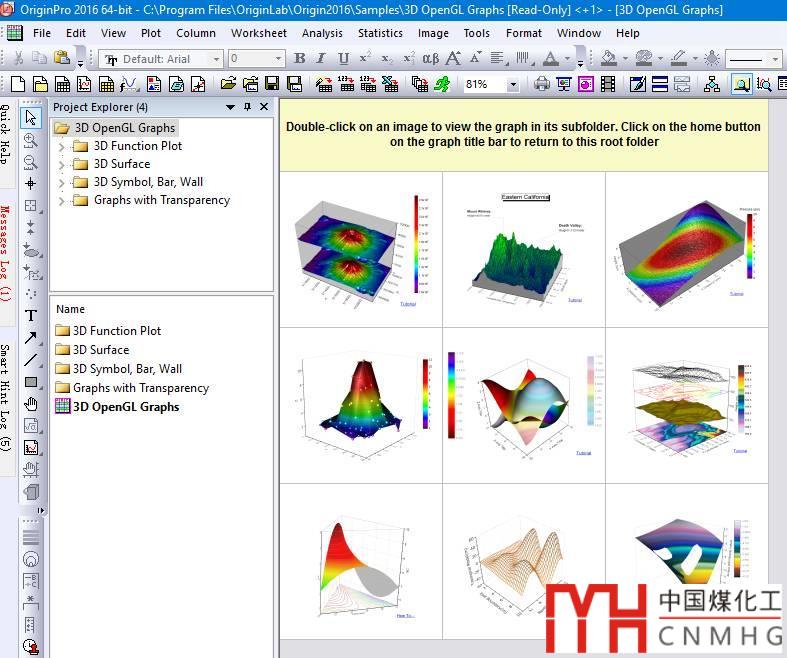Image resolution: width=787 pixels, height=658 pixels.
Task: Toggle the Project Explorer pin (auto-hide)
Action: [x=248, y=107]
